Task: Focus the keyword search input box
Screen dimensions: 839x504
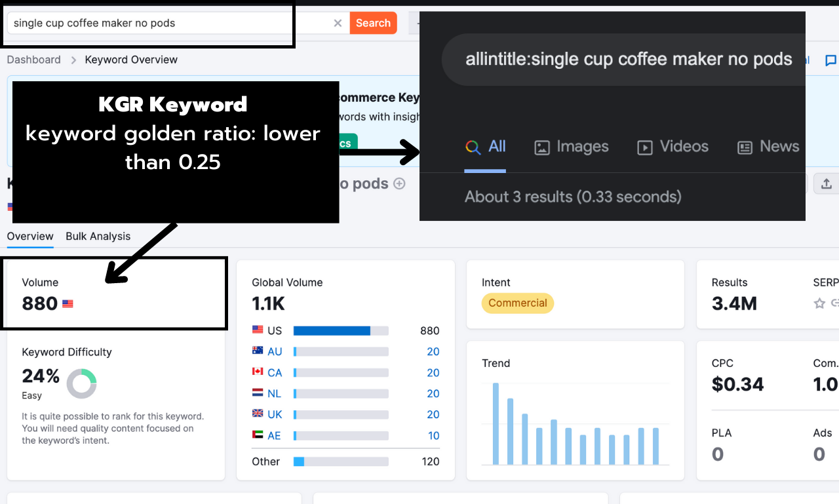Action: (x=170, y=24)
